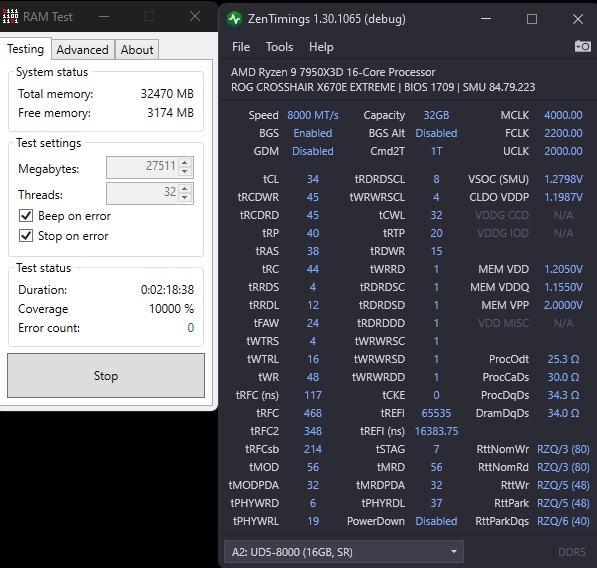Click the tRFC (ns) value 117
Screen dimensions: 597x568
[313, 395]
